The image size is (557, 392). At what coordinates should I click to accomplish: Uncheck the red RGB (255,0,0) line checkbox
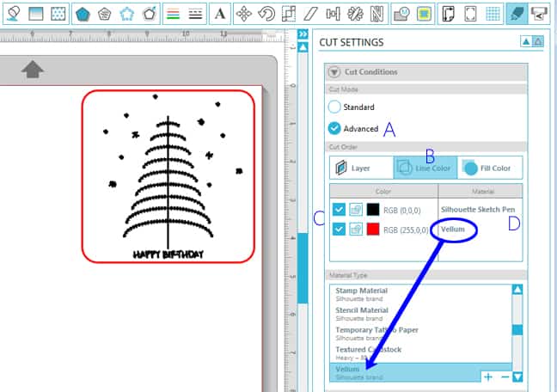coord(339,230)
